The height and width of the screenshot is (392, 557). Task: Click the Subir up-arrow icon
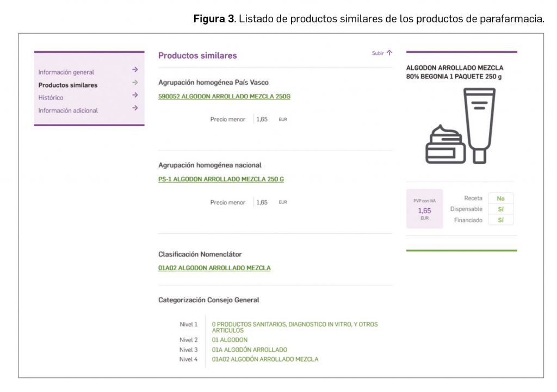[389, 53]
